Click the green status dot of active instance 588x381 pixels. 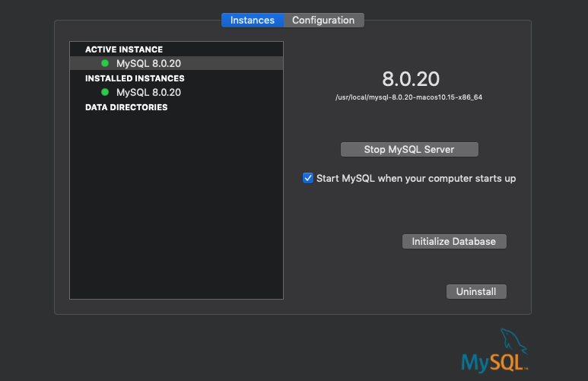(105, 63)
